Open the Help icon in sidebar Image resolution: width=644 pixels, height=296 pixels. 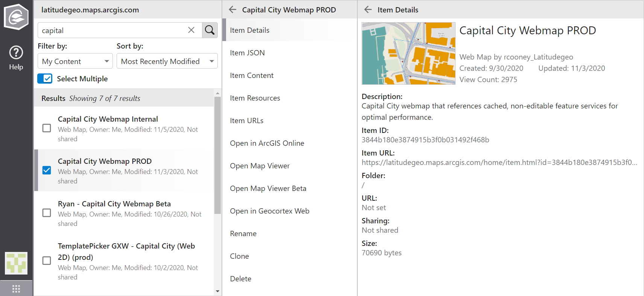[16, 58]
